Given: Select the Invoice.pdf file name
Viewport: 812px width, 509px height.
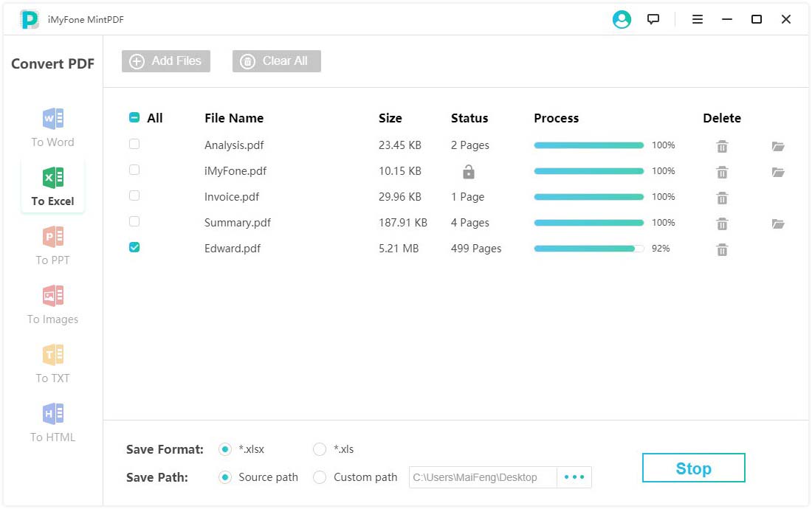Looking at the screenshot, I should (x=232, y=197).
